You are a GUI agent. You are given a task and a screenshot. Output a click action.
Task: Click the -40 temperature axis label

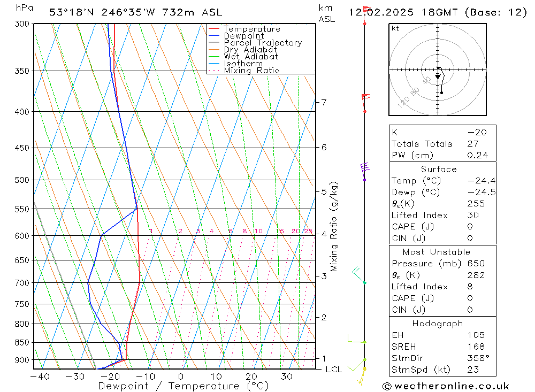tap(40, 376)
